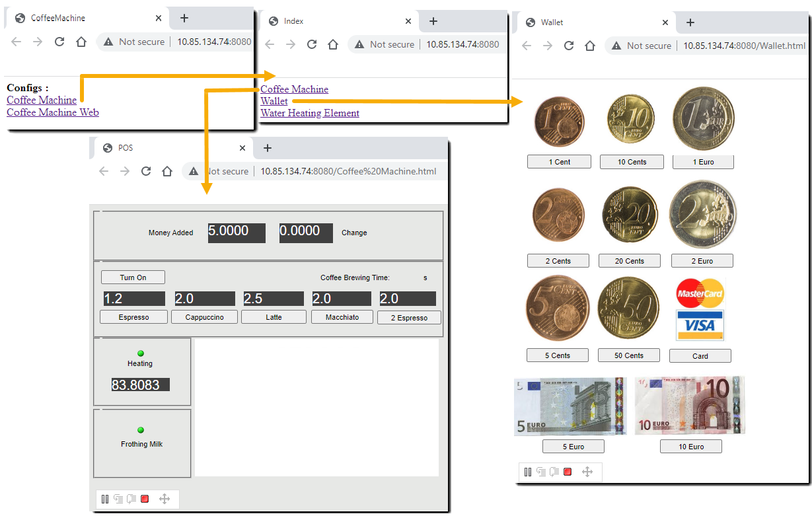Open Coffee Machine link on Index page
The image size is (812, 516).
[294, 89]
